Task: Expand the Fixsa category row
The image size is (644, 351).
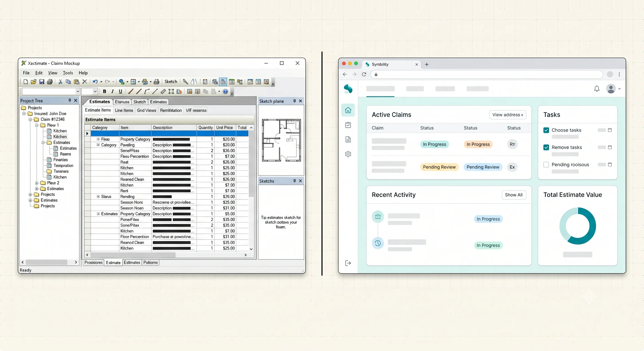Action: [98, 139]
